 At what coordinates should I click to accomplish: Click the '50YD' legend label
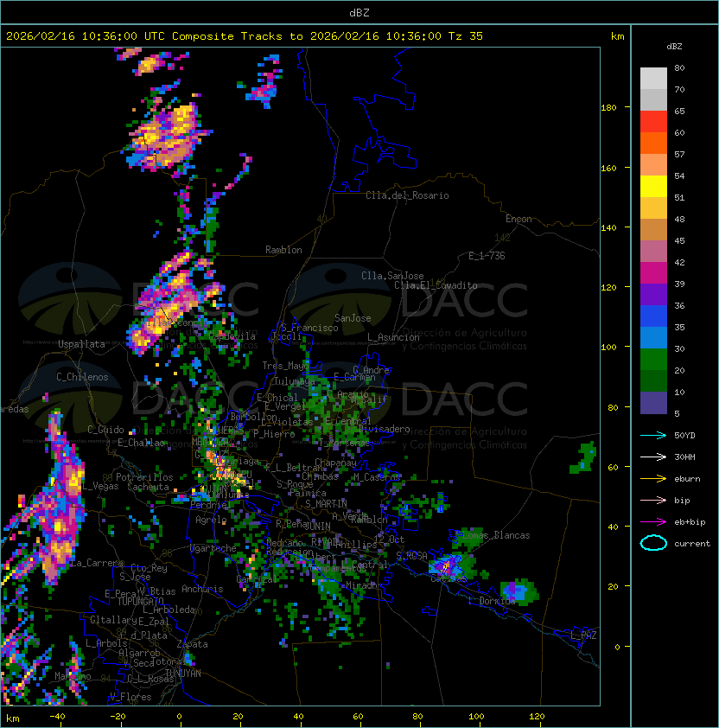point(684,436)
